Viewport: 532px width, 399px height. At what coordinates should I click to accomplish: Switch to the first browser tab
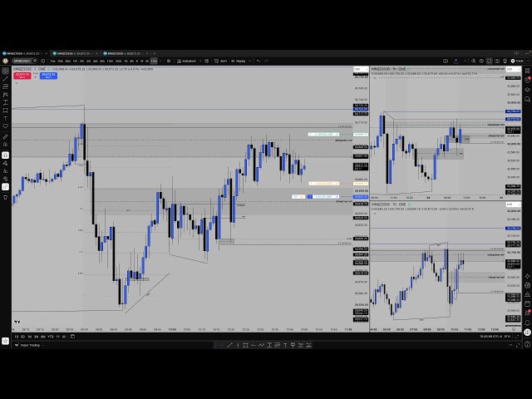pos(24,53)
